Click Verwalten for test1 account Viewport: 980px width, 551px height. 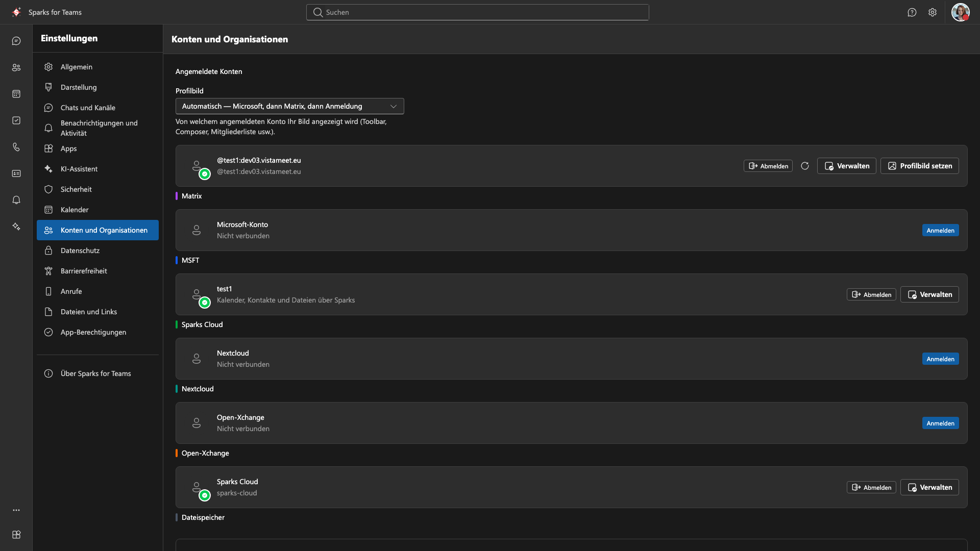[929, 294]
